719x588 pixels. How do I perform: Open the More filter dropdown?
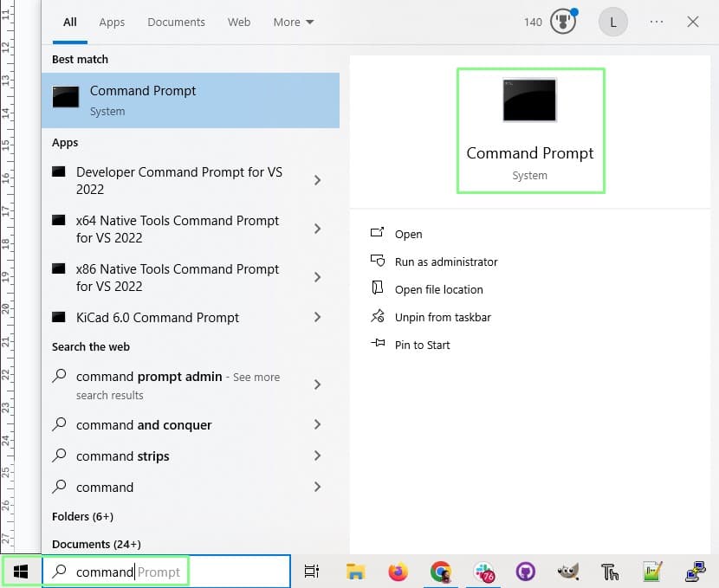point(294,23)
